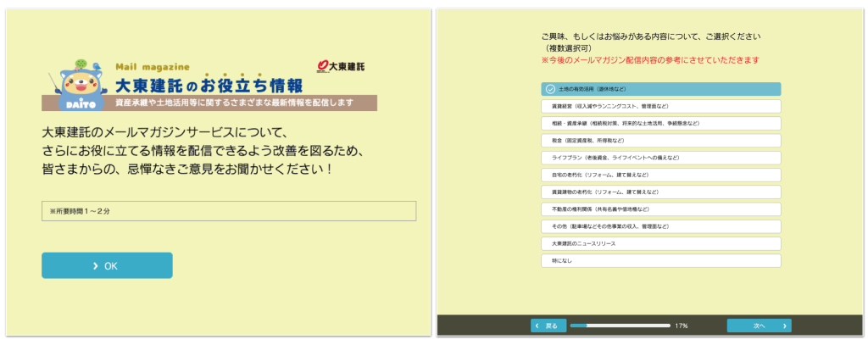Select the 特になし option
868x345 pixels.
point(660,260)
